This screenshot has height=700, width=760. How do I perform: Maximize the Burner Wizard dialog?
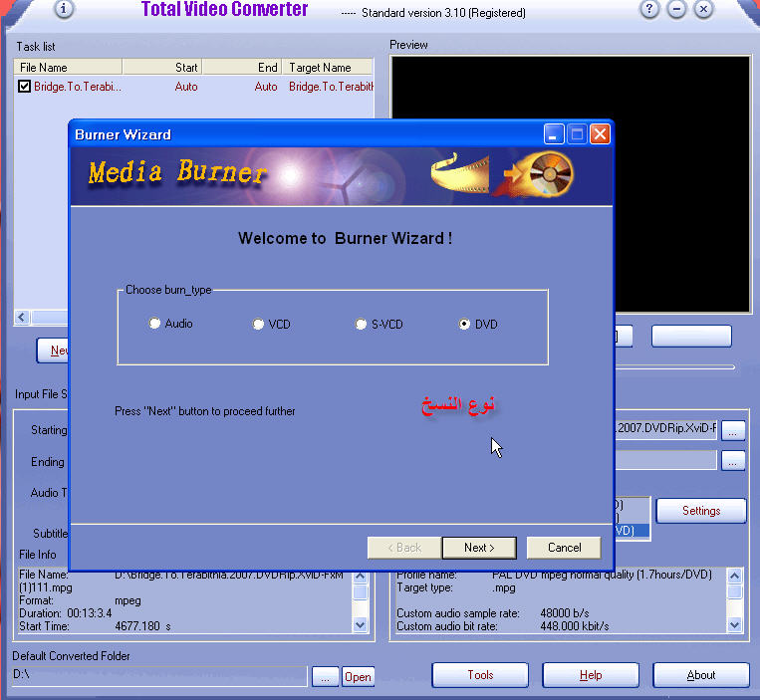(x=577, y=134)
